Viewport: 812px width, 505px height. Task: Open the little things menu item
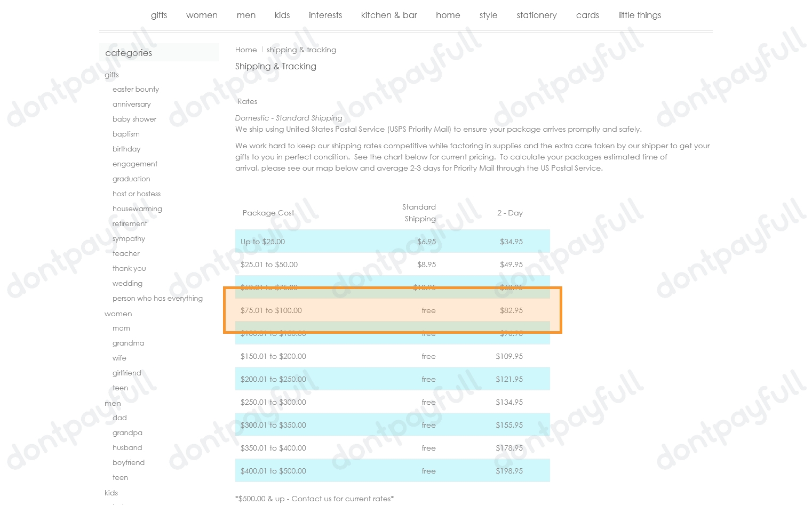pyautogui.click(x=640, y=15)
